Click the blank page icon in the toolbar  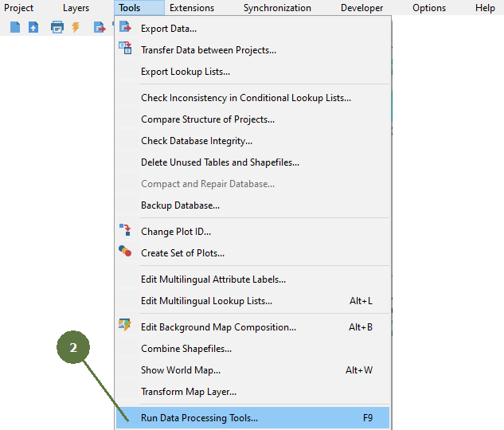click(x=15, y=27)
